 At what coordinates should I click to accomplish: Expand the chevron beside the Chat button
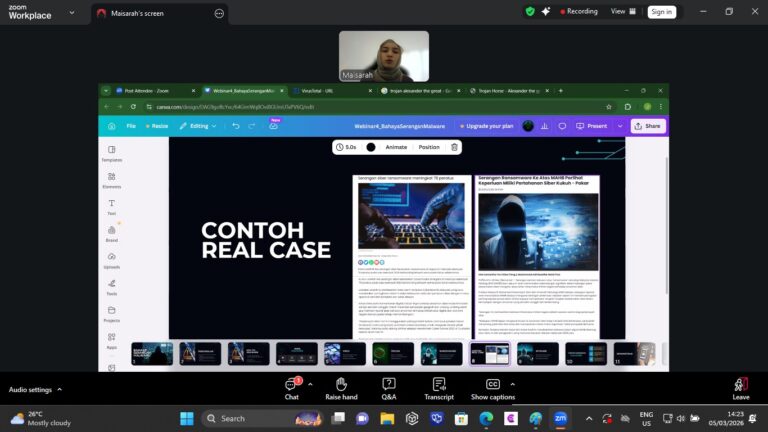[310, 383]
